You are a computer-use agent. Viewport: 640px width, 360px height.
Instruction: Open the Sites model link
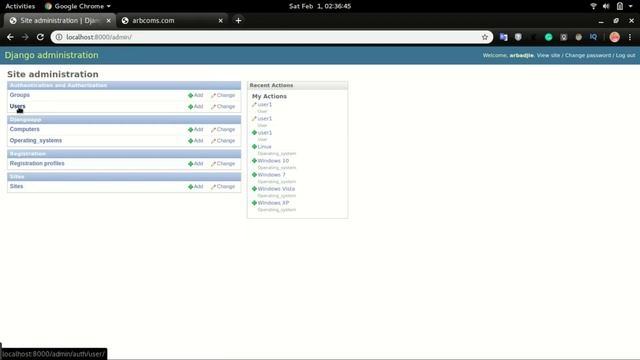coord(16,186)
